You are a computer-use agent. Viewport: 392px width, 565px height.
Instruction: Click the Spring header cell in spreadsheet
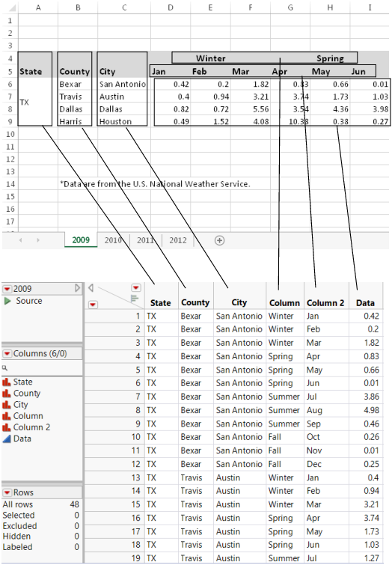click(330, 58)
